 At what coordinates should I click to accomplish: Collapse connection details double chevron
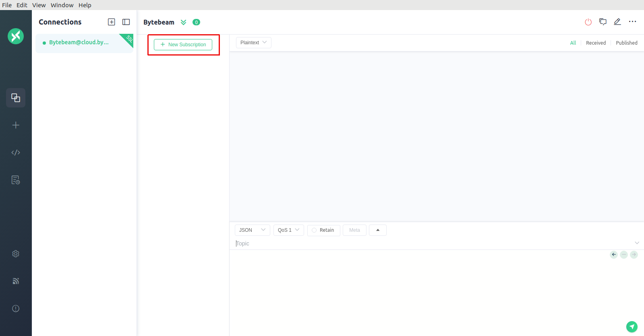(184, 22)
